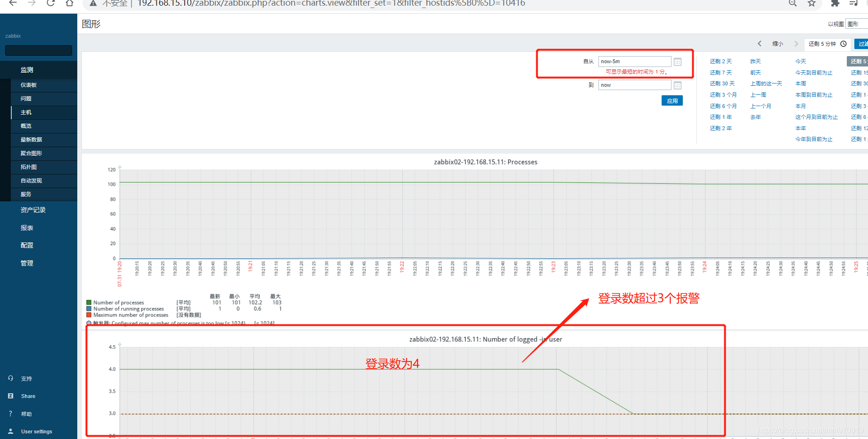
Task: Open the 还剩 5 分钟 time selector tab
Action: (828, 44)
